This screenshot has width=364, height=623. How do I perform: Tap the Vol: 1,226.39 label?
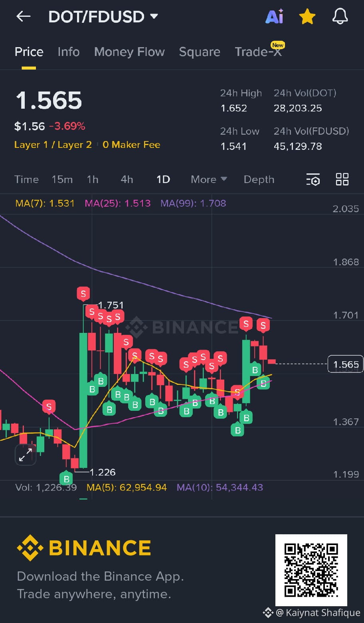pyautogui.click(x=46, y=487)
